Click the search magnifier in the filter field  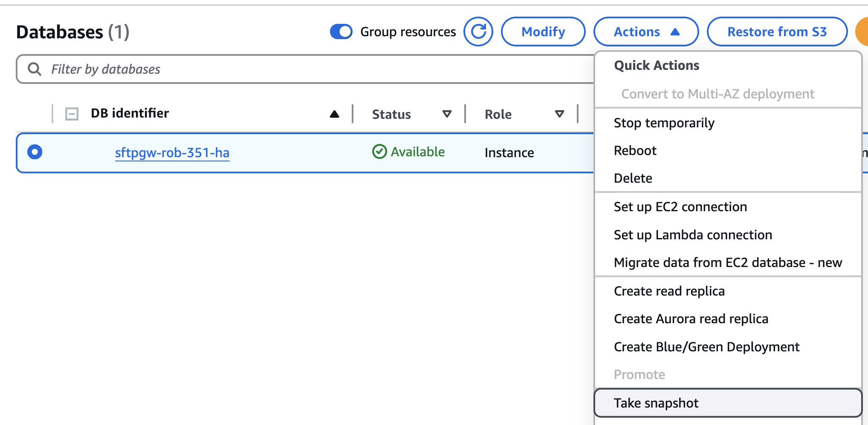point(35,69)
